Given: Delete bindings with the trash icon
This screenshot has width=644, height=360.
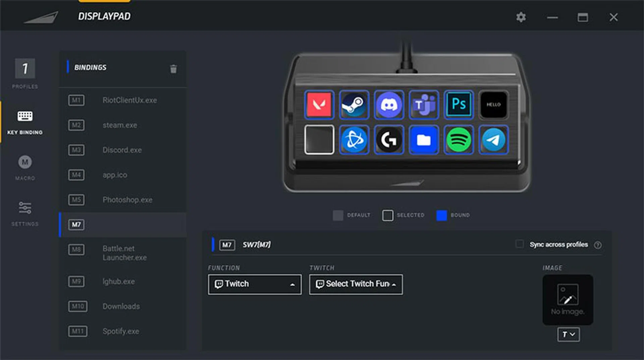Looking at the screenshot, I should (x=173, y=69).
